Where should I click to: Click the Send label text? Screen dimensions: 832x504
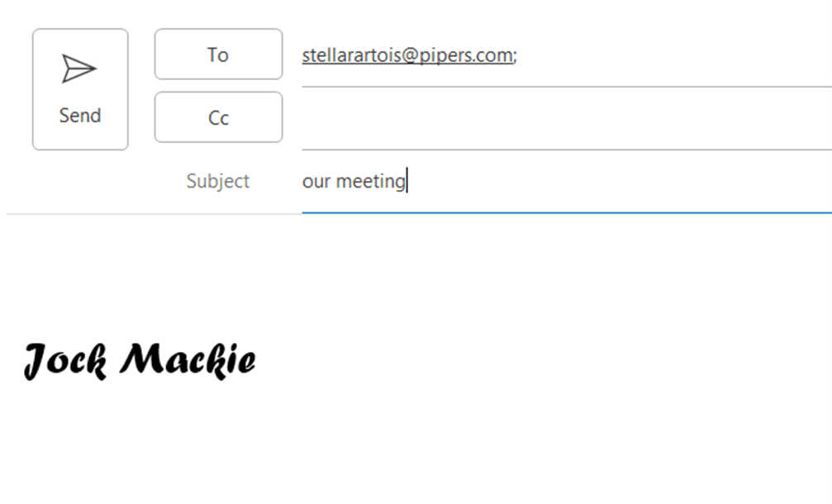point(80,116)
